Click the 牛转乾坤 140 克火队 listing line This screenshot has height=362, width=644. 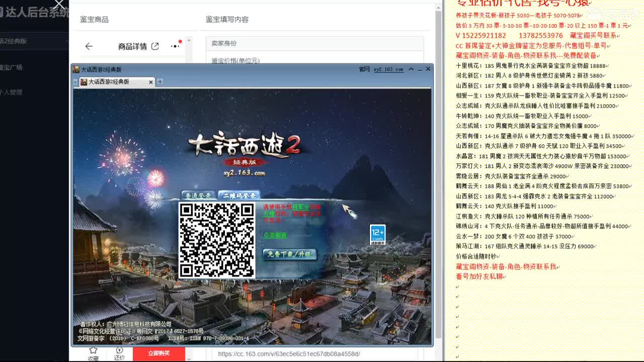click(524, 116)
